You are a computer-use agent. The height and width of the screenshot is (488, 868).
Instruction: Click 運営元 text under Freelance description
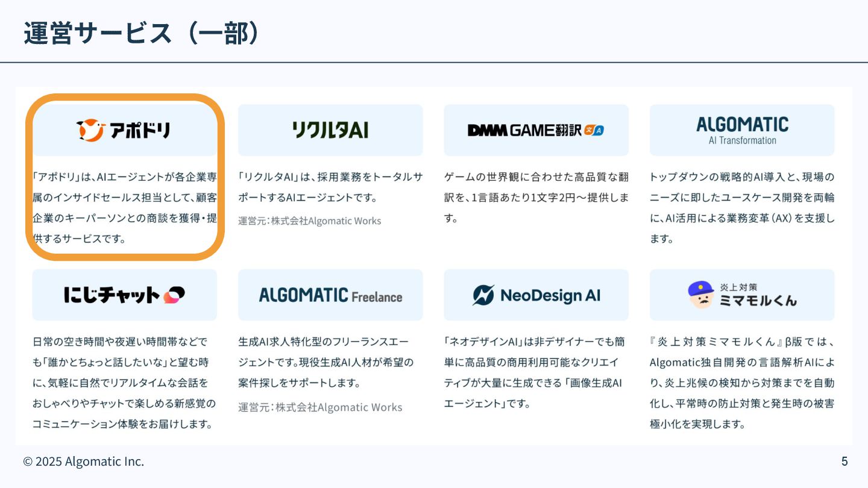[x=320, y=407]
